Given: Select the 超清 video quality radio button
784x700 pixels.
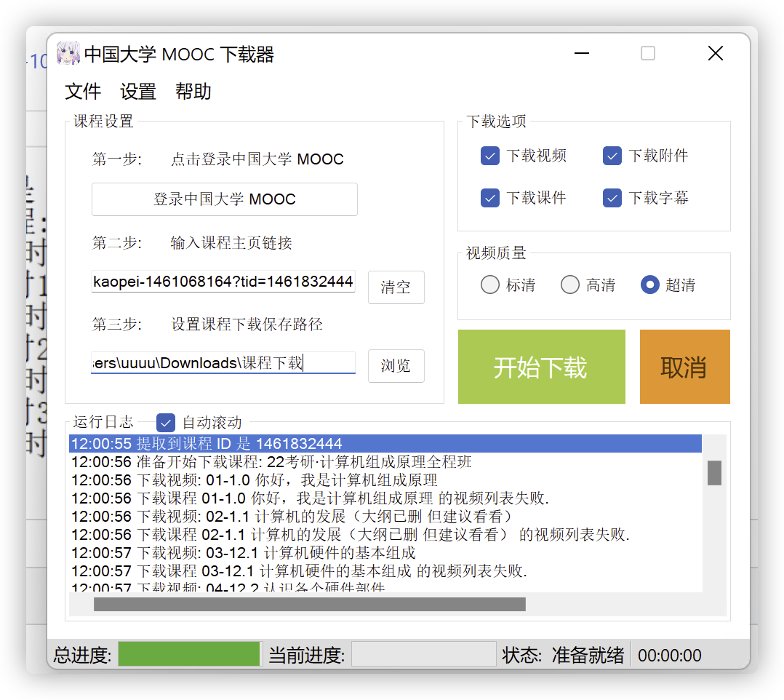Looking at the screenshot, I should pos(650,285).
